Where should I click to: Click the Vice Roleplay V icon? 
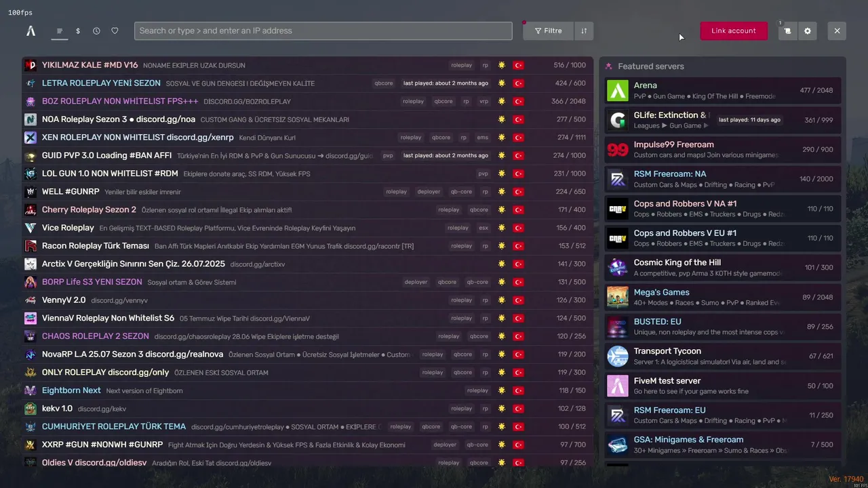click(31, 228)
